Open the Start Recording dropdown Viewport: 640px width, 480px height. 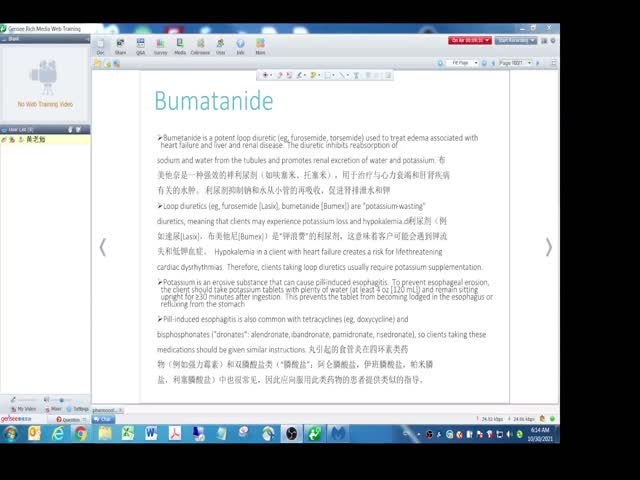pos(516,40)
